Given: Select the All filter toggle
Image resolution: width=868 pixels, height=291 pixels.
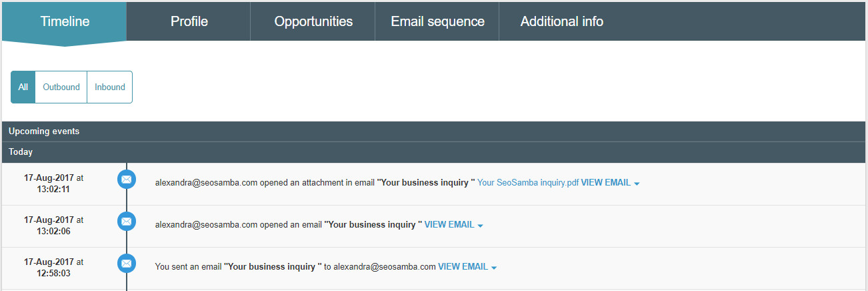Looking at the screenshot, I should [23, 87].
